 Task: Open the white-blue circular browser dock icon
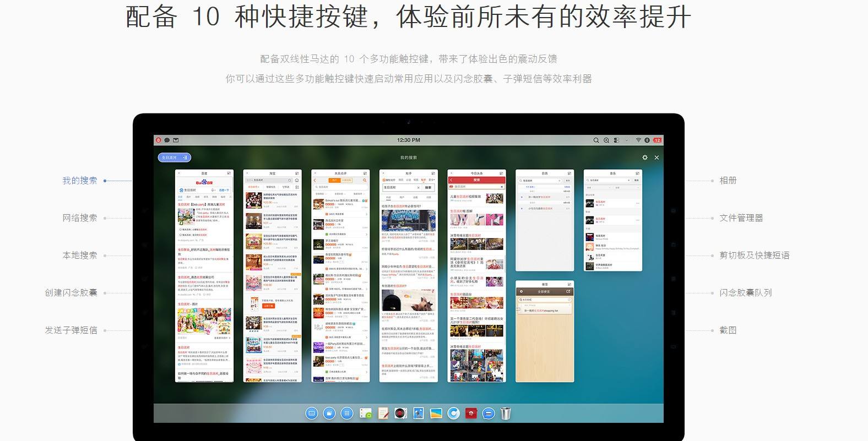(454, 413)
